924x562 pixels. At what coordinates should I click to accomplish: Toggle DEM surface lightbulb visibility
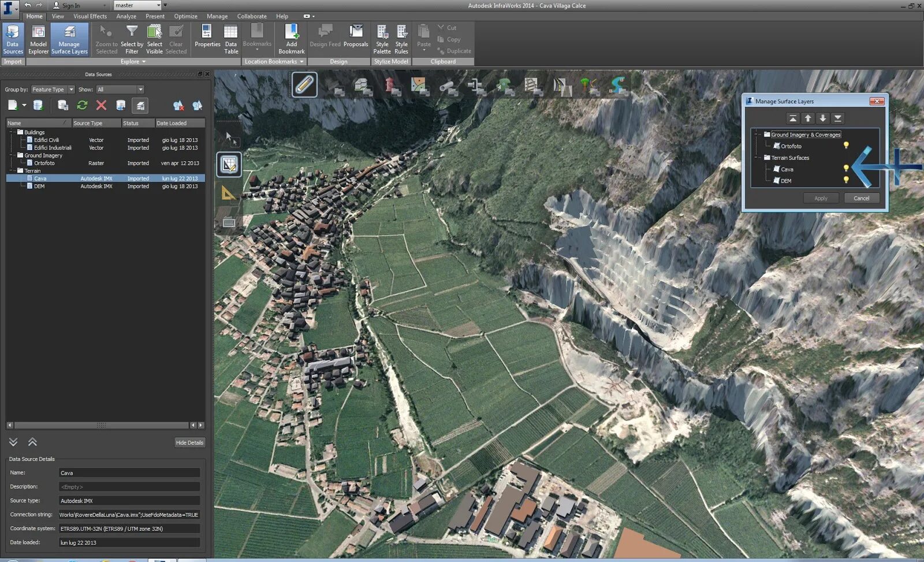pos(846,180)
